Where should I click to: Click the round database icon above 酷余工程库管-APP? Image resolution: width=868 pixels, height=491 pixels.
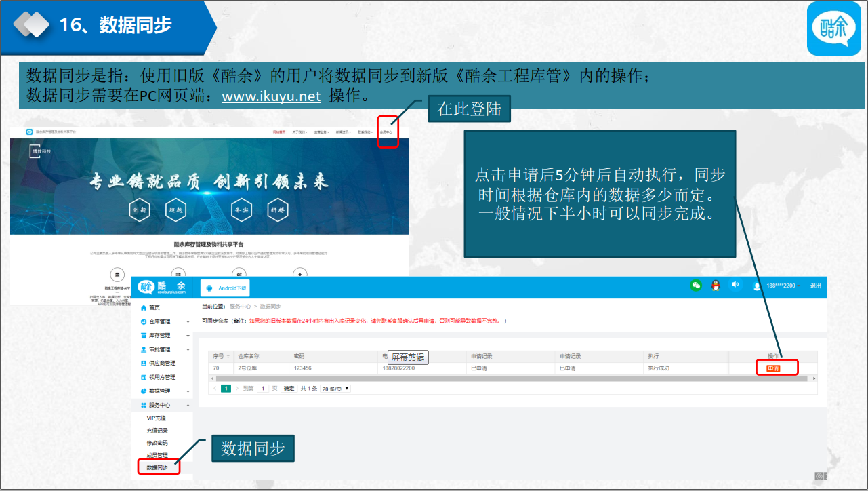(x=117, y=275)
